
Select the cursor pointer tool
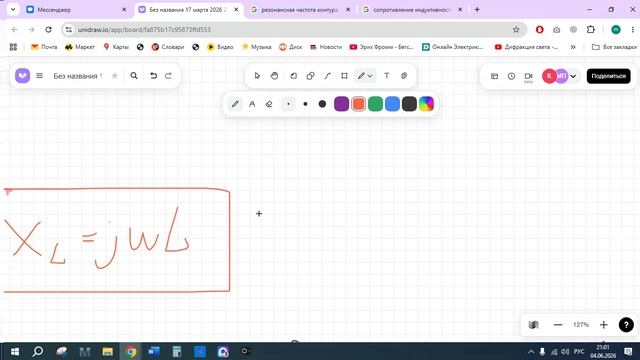click(x=257, y=76)
